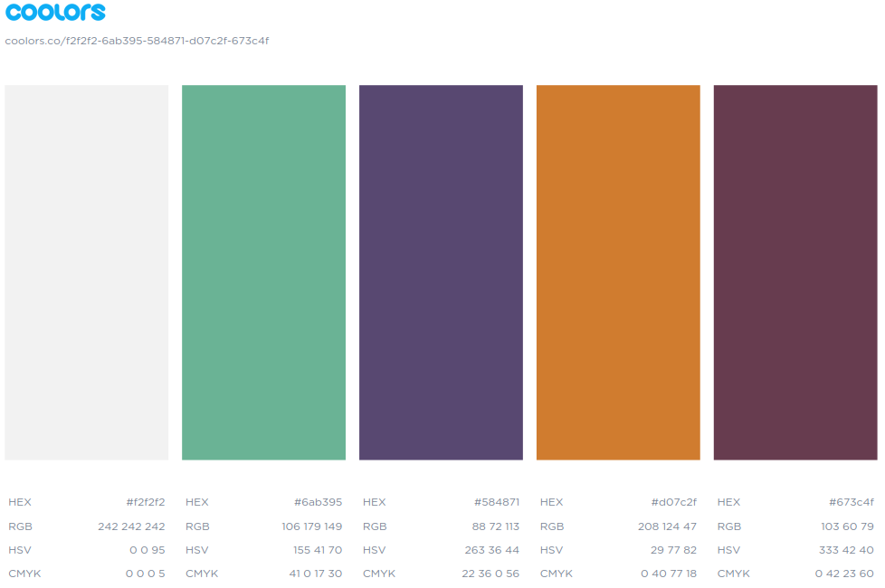Click RGB value 208 124 47
The width and height of the screenshot is (885, 588).
[x=667, y=526]
